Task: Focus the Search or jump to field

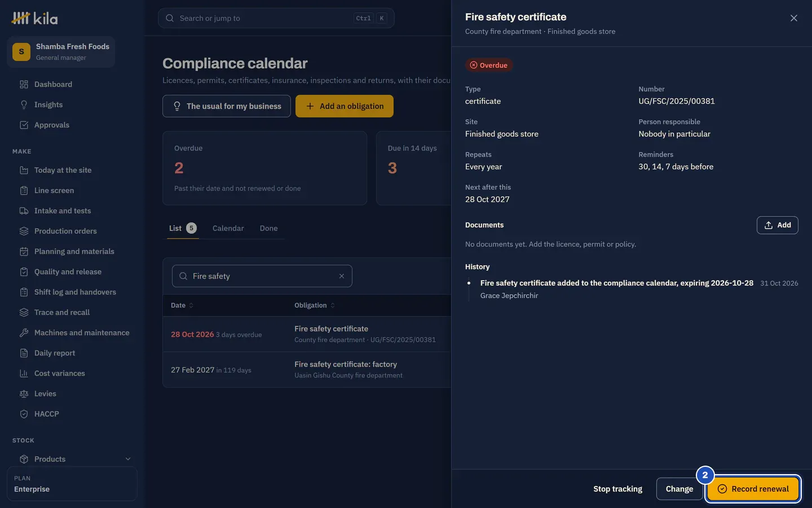Action: [276, 18]
